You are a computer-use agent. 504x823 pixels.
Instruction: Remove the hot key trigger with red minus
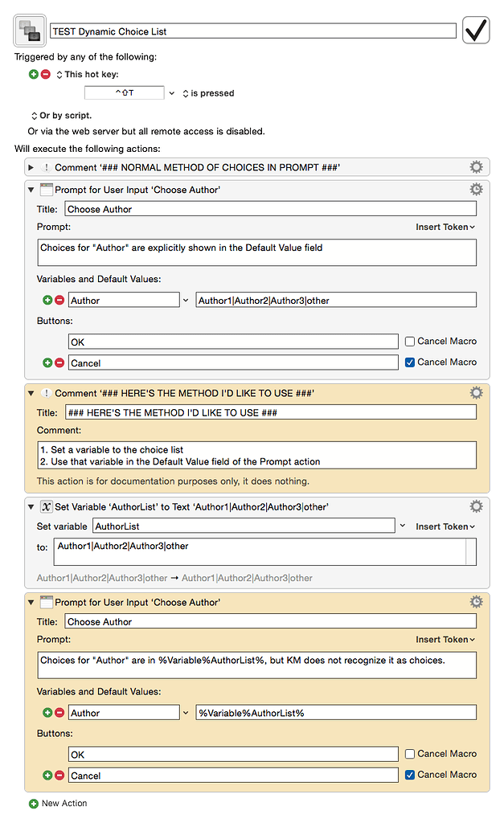pos(46,75)
